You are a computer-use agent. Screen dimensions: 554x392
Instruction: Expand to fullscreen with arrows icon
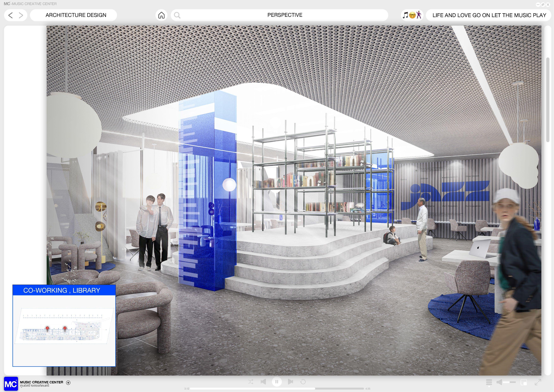tap(538, 382)
